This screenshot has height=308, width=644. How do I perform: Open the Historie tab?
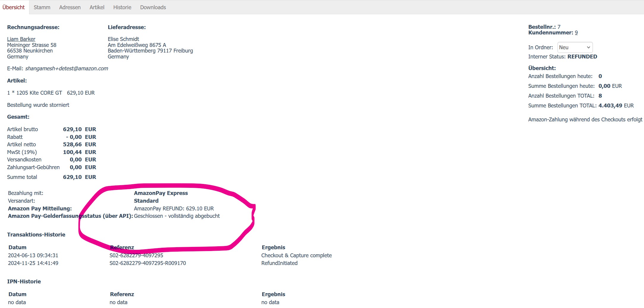pyautogui.click(x=122, y=7)
